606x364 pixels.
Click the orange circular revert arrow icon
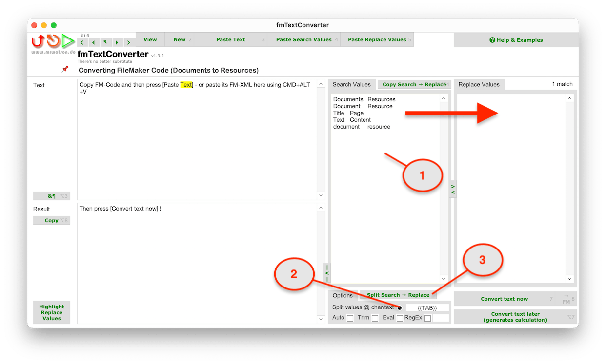53,41
